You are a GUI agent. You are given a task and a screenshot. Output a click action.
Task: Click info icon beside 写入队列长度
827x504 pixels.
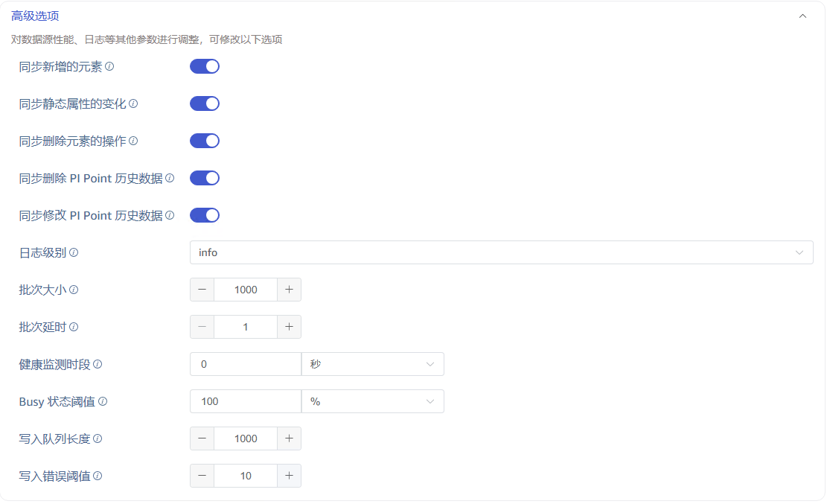pyautogui.click(x=98, y=438)
